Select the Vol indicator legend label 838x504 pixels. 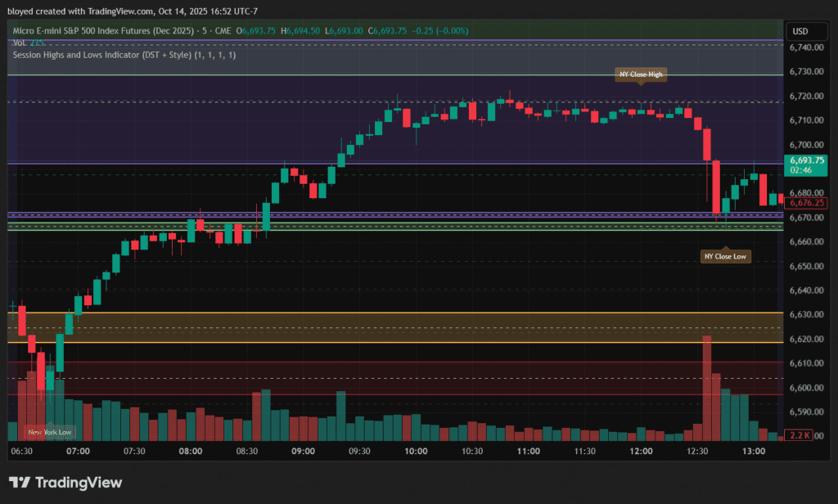(23, 43)
